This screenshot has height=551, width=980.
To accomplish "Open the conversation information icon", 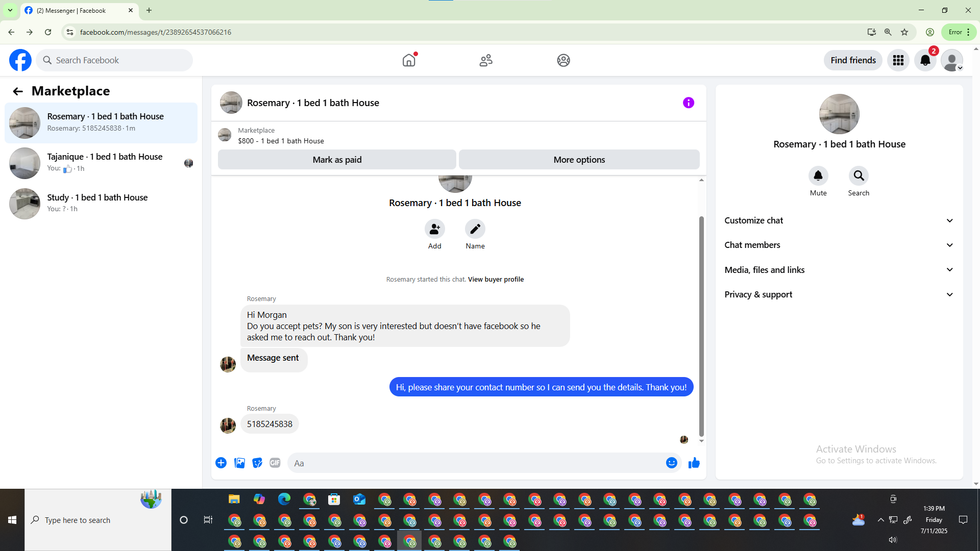I will point(689,103).
